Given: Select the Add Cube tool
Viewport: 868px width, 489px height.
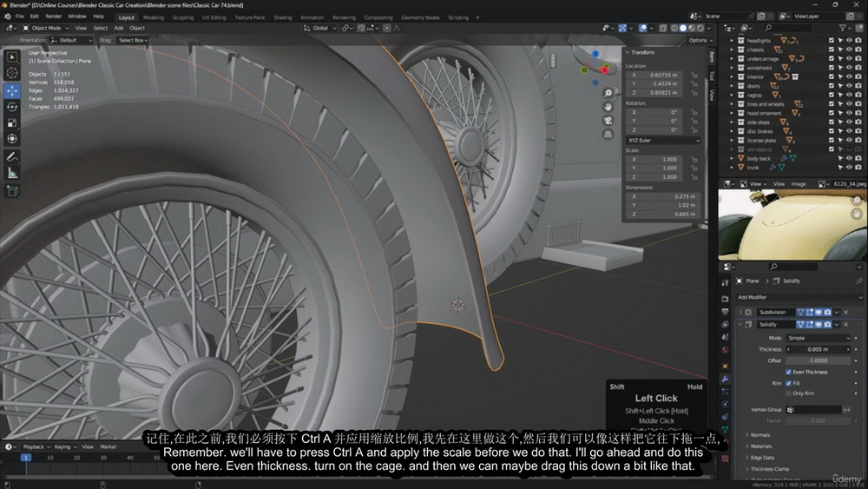Looking at the screenshot, I should (x=11, y=192).
